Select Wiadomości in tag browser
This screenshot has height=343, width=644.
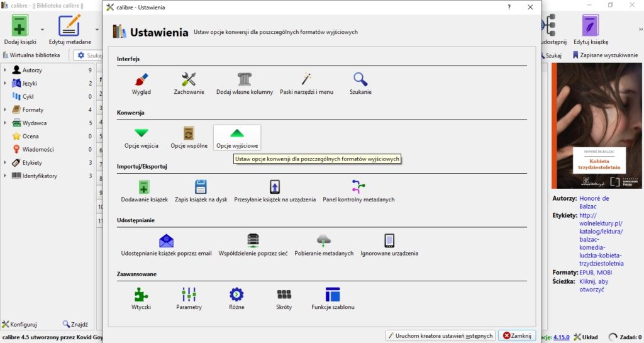pyautogui.click(x=38, y=150)
